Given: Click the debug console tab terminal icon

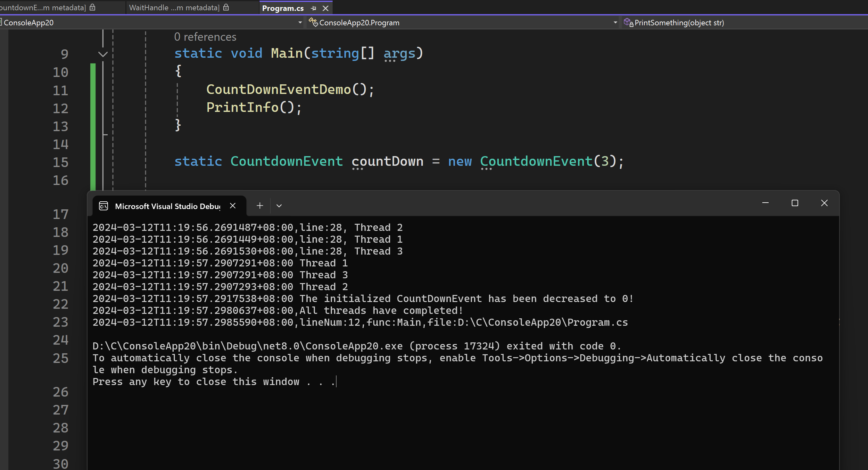Looking at the screenshot, I should (103, 206).
